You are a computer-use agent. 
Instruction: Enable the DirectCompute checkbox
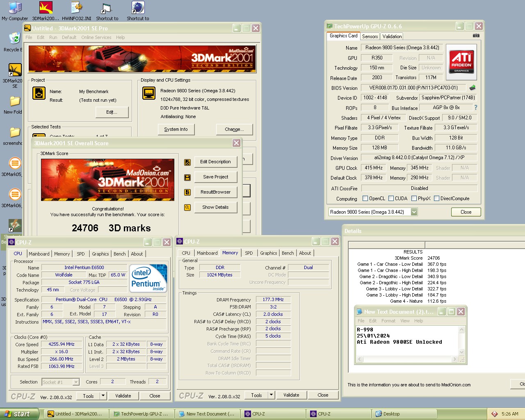pos(436,199)
